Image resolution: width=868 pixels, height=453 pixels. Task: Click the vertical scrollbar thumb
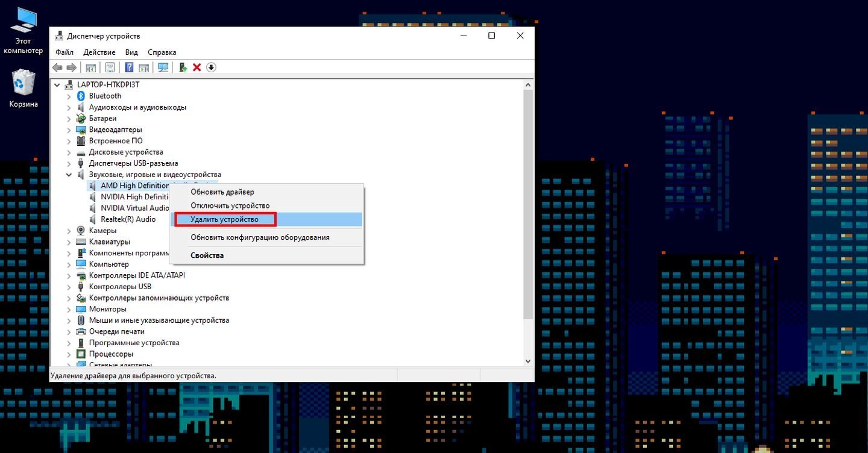tap(528, 205)
